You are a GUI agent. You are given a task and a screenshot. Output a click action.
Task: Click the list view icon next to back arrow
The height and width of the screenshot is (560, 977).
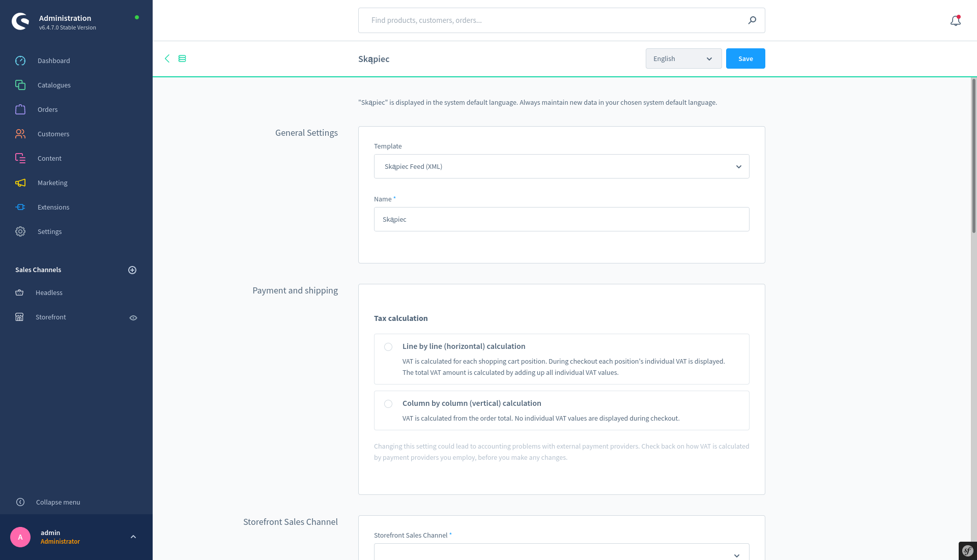[x=183, y=58]
